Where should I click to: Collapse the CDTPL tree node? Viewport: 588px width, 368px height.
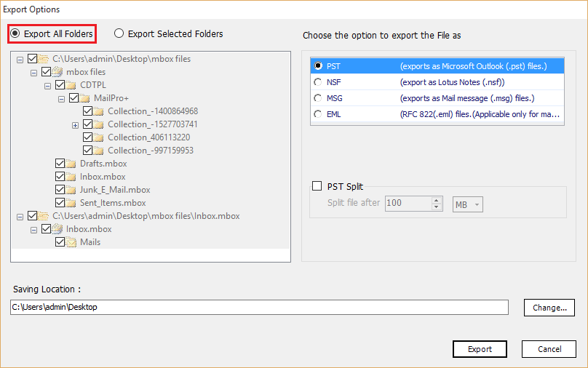pyautogui.click(x=47, y=85)
